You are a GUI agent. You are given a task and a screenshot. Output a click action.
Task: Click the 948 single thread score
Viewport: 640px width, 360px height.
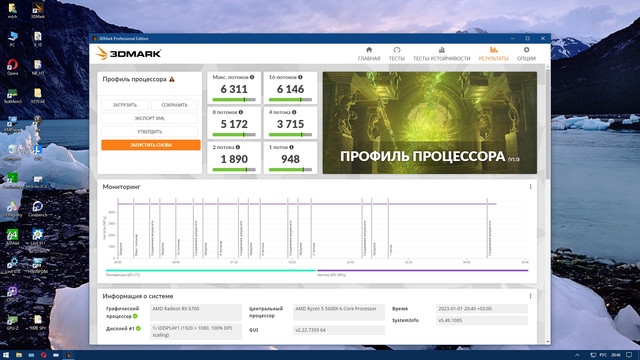(x=290, y=159)
